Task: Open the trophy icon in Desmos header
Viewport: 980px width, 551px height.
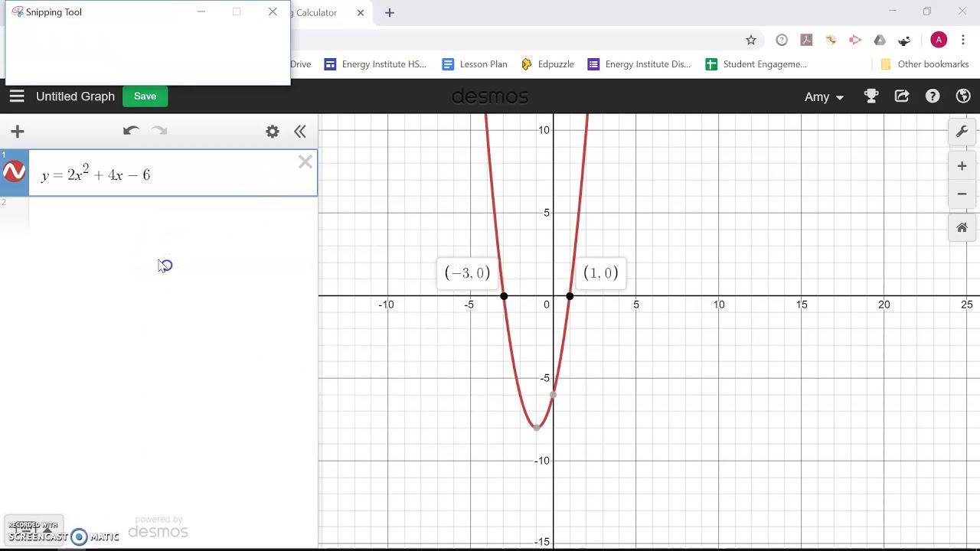Action: click(x=871, y=96)
